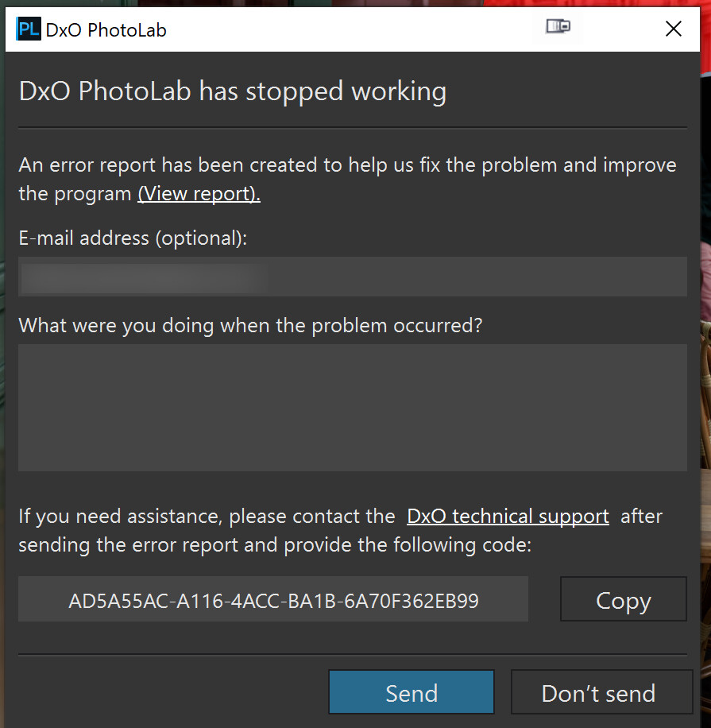Open the View report link

tap(199, 194)
